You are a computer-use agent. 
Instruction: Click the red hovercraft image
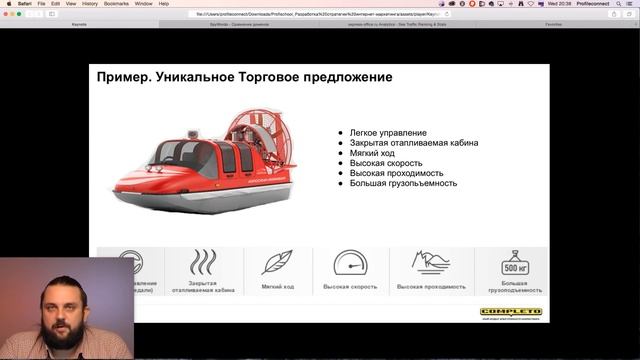204,160
